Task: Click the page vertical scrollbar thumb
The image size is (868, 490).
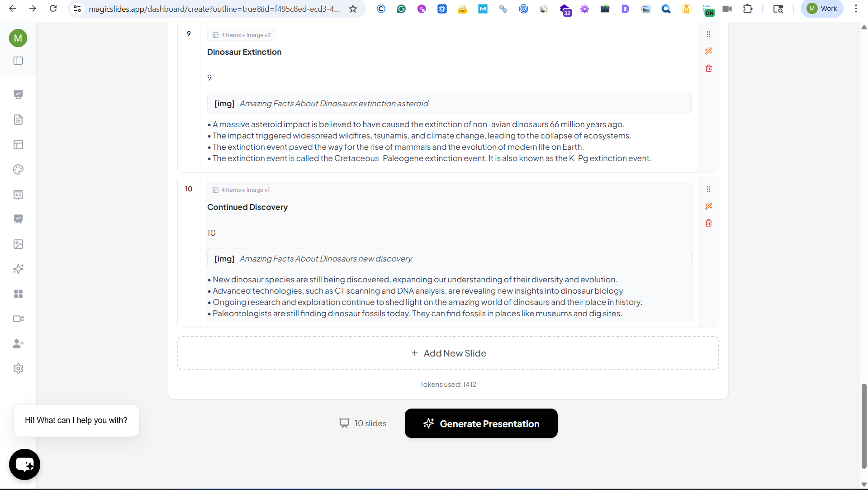Action: (864, 425)
